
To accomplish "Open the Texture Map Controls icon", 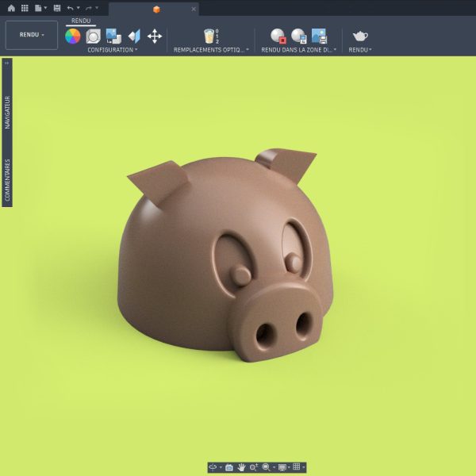I will point(134,36).
